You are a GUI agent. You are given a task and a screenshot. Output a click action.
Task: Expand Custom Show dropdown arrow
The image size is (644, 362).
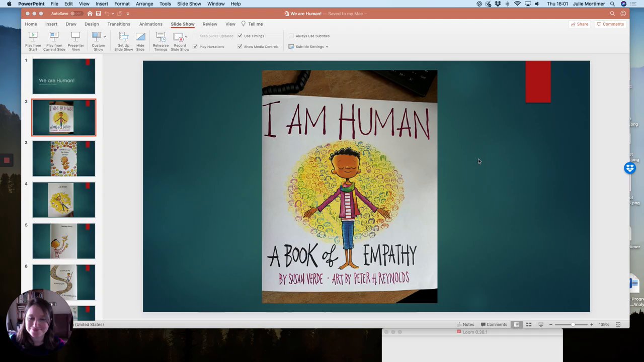pyautogui.click(x=105, y=37)
